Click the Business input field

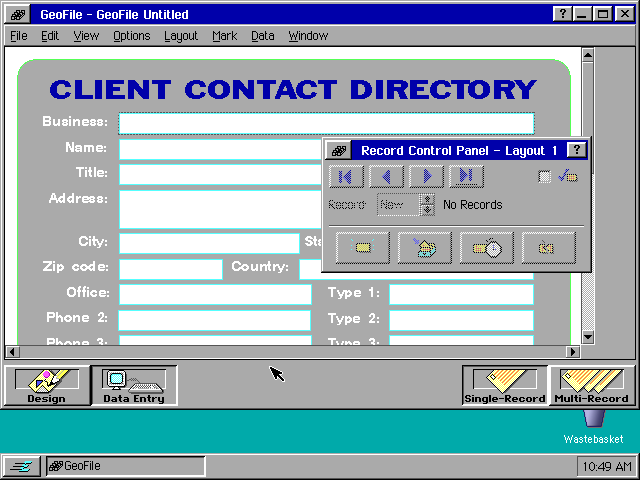(327, 123)
